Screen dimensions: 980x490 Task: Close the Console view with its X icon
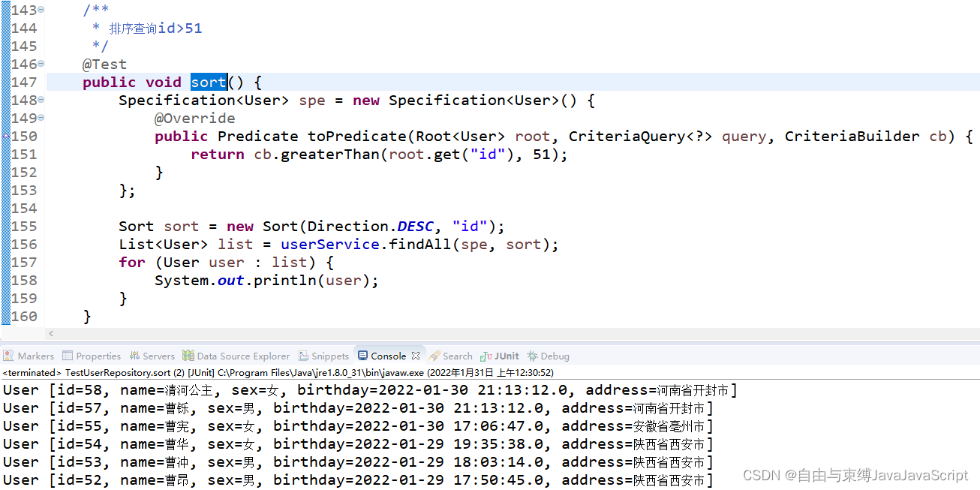pyautogui.click(x=416, y=356)
